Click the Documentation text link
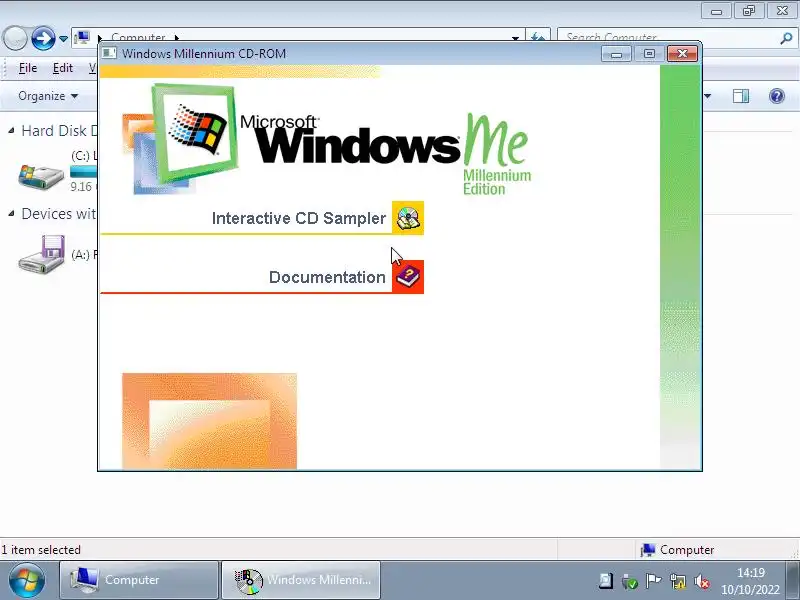This screenshot has width=800, height=600. point(327,277)
